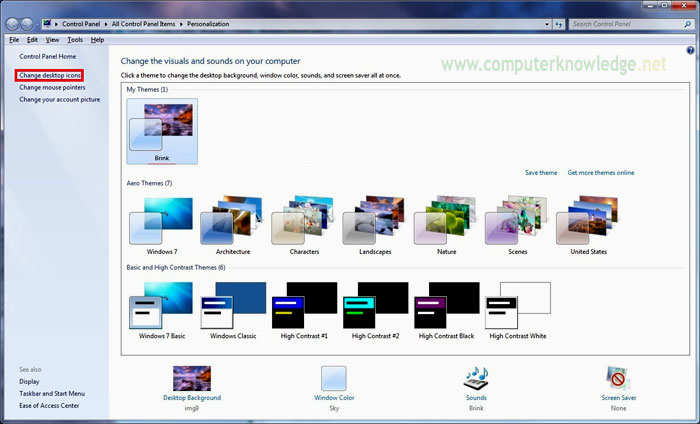Apply the Landscapes theme
The height and width of the screenshot is (424, 700).
[x=375, y=225]
